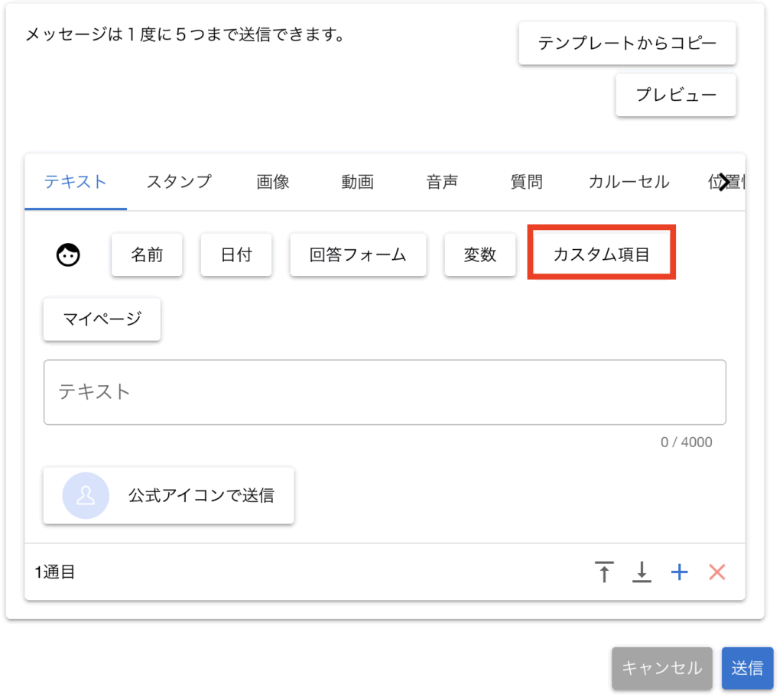
Task: Go to the 質問 tab
Action: click(526, 182)
